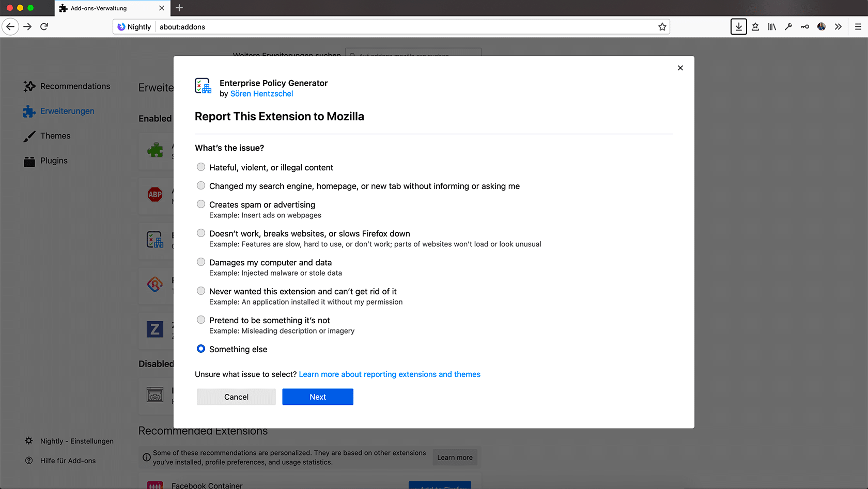Click the Einstellungen gear icon
Viewport: 868px width, 489px height.
click(x=29, y=440)
